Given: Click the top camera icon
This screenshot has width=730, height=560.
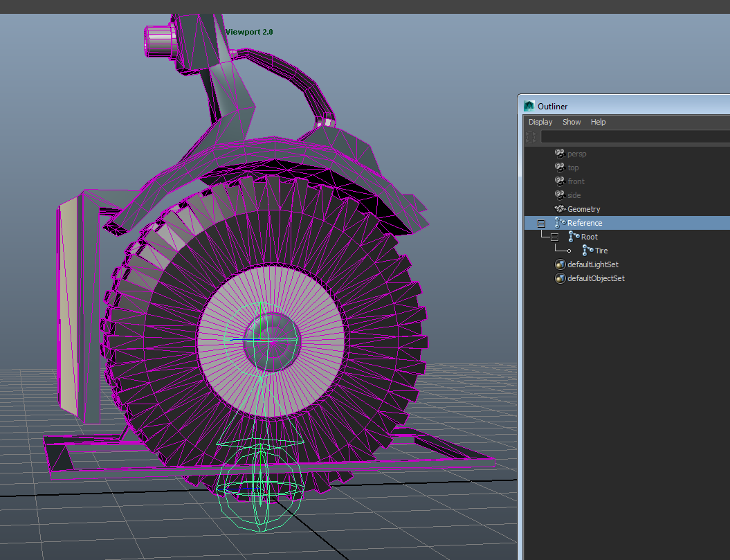Looking at the screenshot, I should 560,168.
